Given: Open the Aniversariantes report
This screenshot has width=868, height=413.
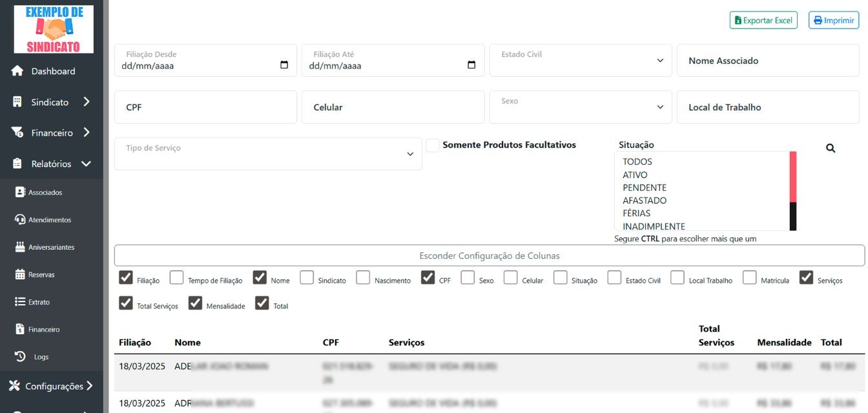Looking at the screenshot, I should pyautogui.click(x=52, y=247).
